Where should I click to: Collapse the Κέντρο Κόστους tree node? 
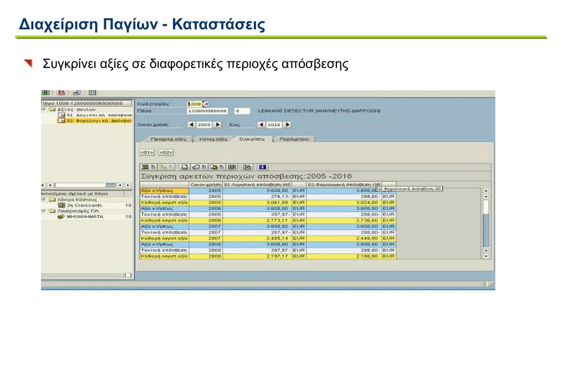(x=44, y=199)
